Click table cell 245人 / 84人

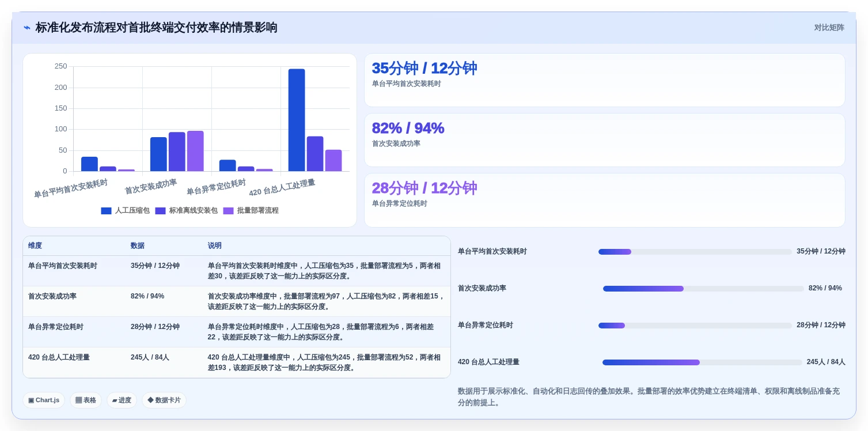(x=150, y=357)
